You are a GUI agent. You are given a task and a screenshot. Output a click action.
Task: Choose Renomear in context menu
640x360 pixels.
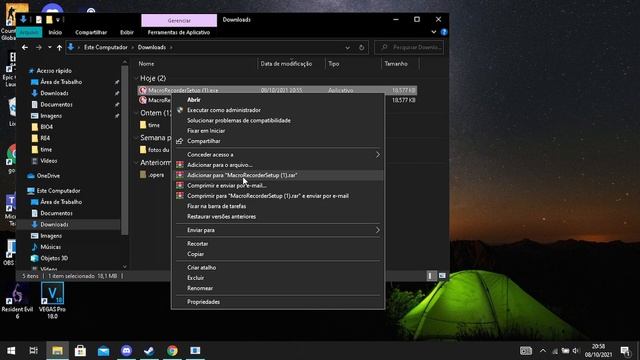coord(278,288)
